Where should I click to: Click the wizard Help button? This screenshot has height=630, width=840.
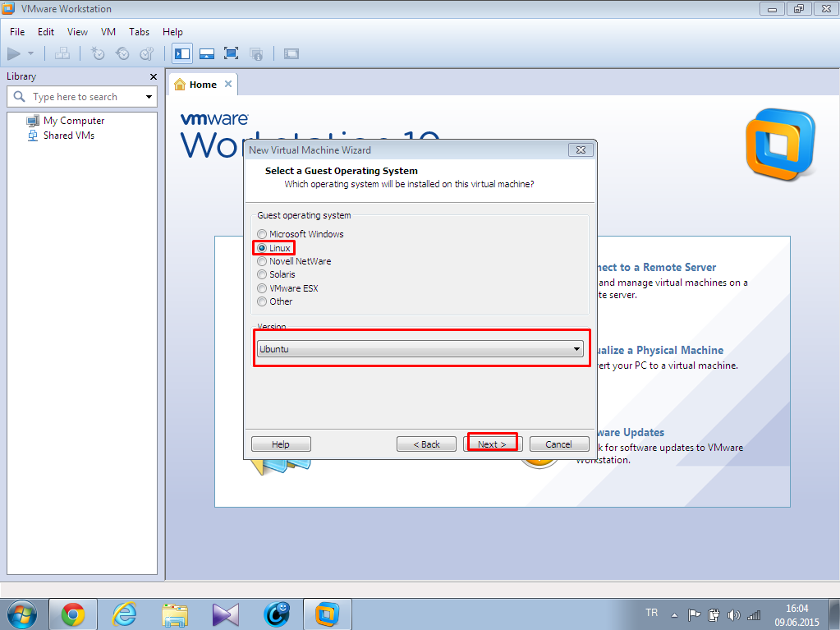pos(281,444)
